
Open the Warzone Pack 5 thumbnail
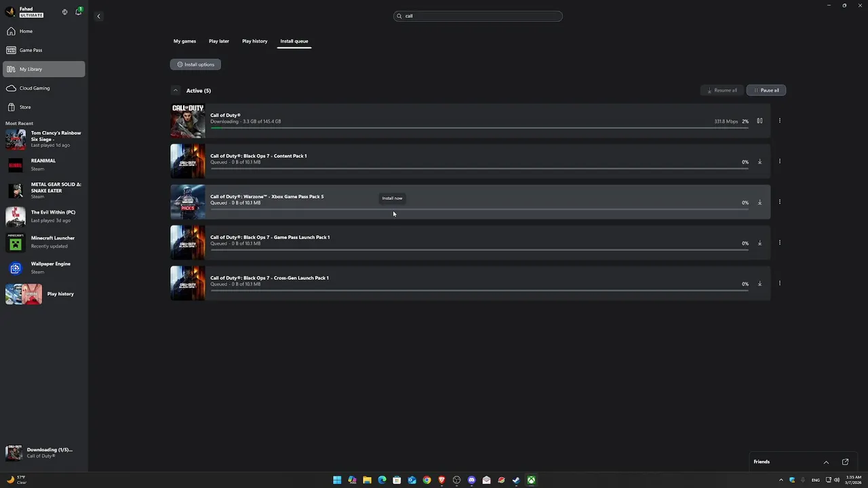click(x=188, y=202)
